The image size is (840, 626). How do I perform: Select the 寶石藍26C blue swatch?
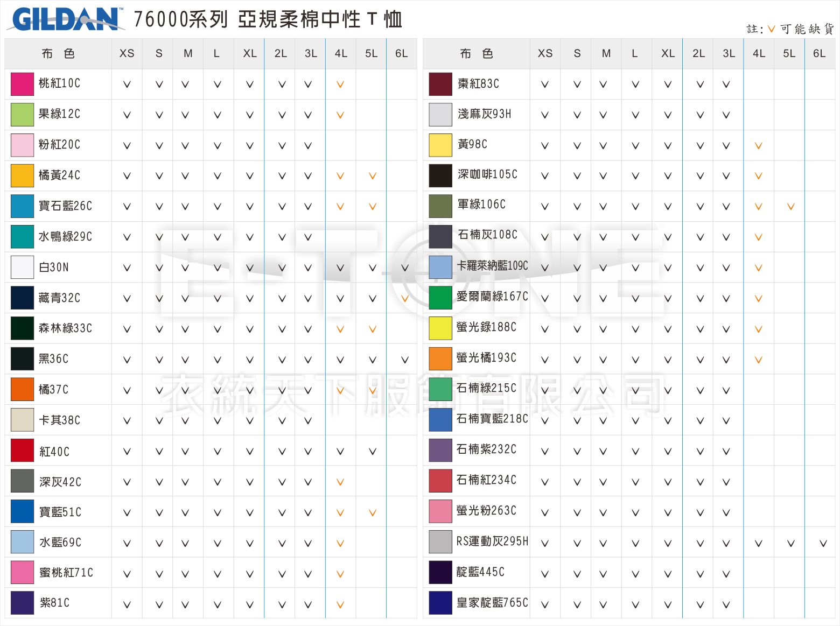click(x=22, y=206)
